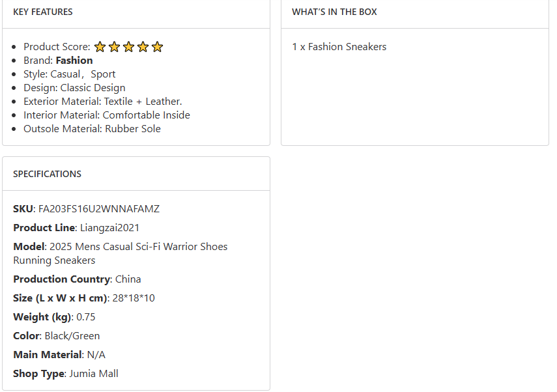The image size is (557, 392).
Task: Click the Liangzai2021 product line value
Action: coord(109,228)
